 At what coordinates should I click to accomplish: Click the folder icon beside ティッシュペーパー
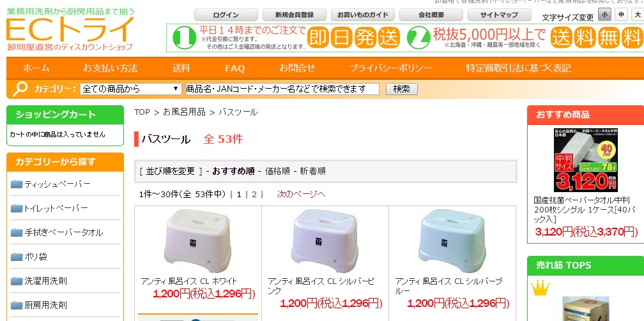pyautogui.click(x=17, y=184)
